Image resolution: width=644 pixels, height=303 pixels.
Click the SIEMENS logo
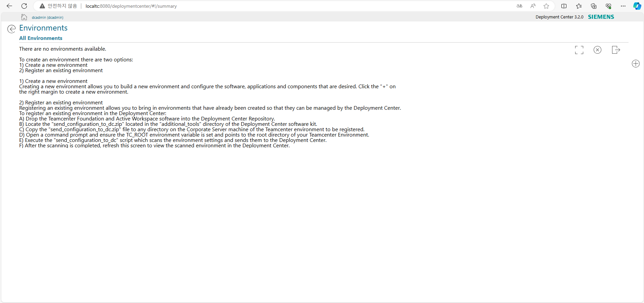click(601, 17)
